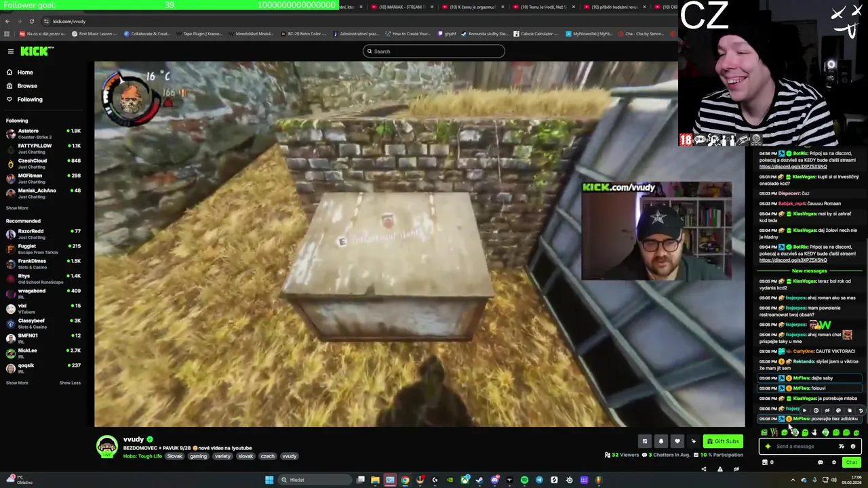This screenshot has height=488, width=868.
Task: Open Browse in sidebar
Action: (x=27, y=86)
